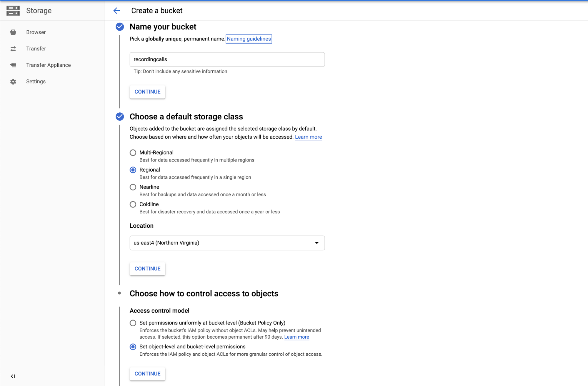The height and width of the screenshot is (386, 588).
Task: Click Continue under Location
Action: (147, 269)
